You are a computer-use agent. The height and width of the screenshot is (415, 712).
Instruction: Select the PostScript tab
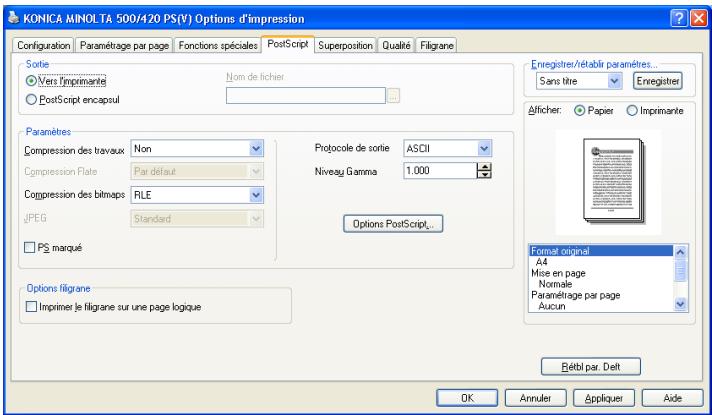[288, 44]
